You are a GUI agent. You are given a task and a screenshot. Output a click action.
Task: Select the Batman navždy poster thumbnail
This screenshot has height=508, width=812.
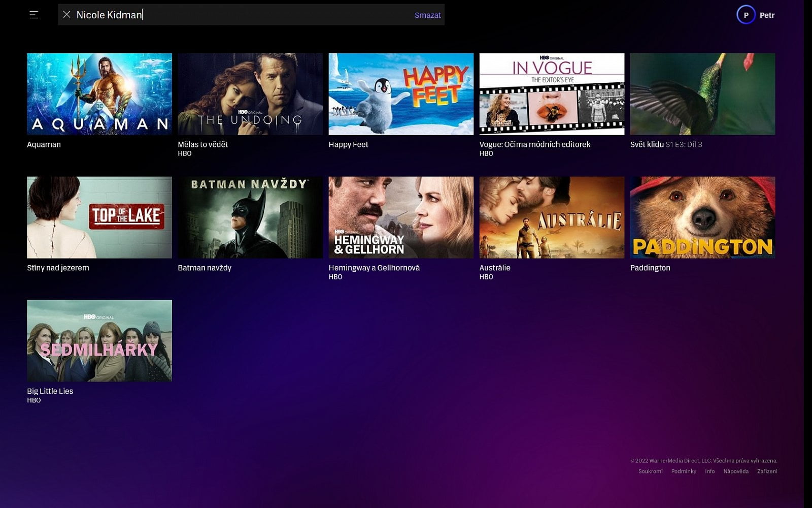pos(250,217)
